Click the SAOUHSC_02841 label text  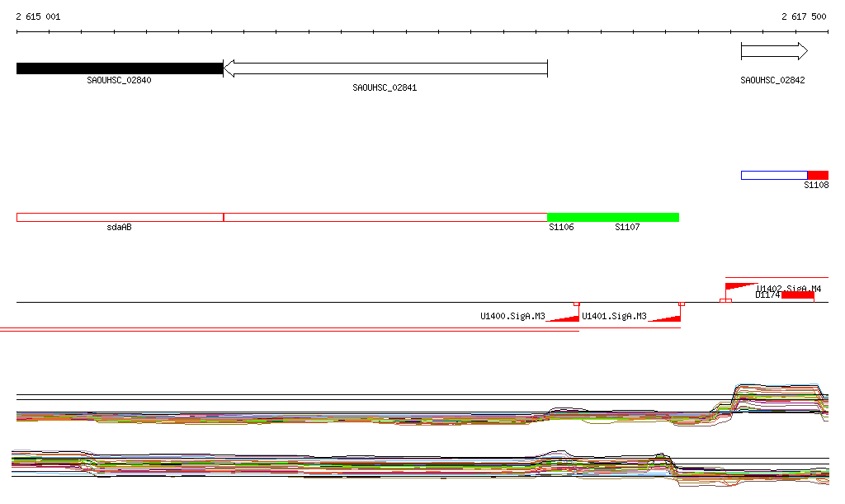click(385, 87)
